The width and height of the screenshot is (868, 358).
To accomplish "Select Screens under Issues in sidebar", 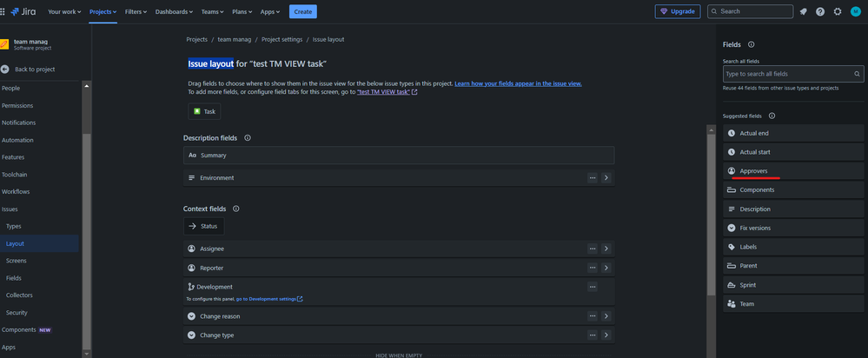I will (16, 261).
